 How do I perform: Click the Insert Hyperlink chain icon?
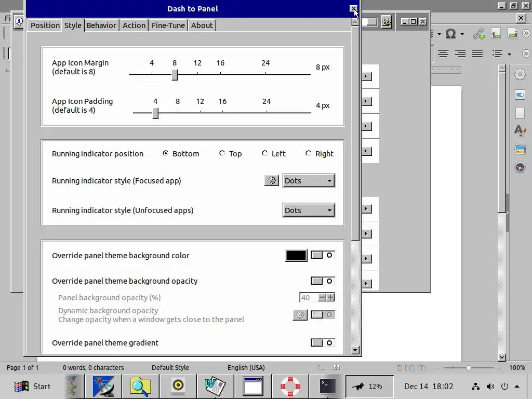478,34
